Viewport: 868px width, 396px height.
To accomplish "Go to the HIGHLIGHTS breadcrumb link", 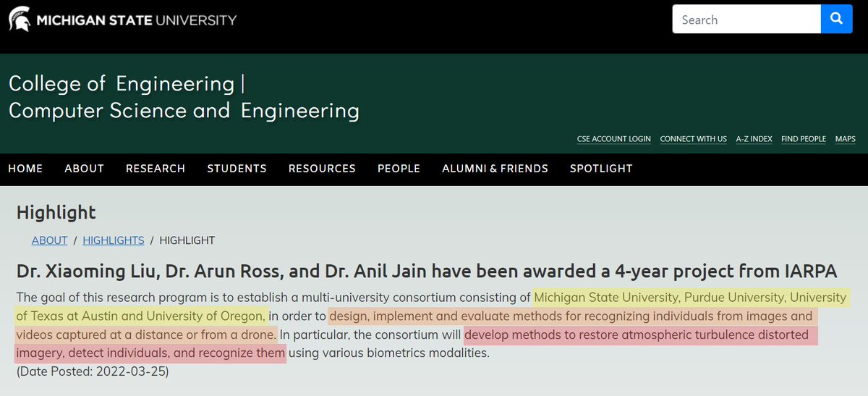I will coord(114,240).
